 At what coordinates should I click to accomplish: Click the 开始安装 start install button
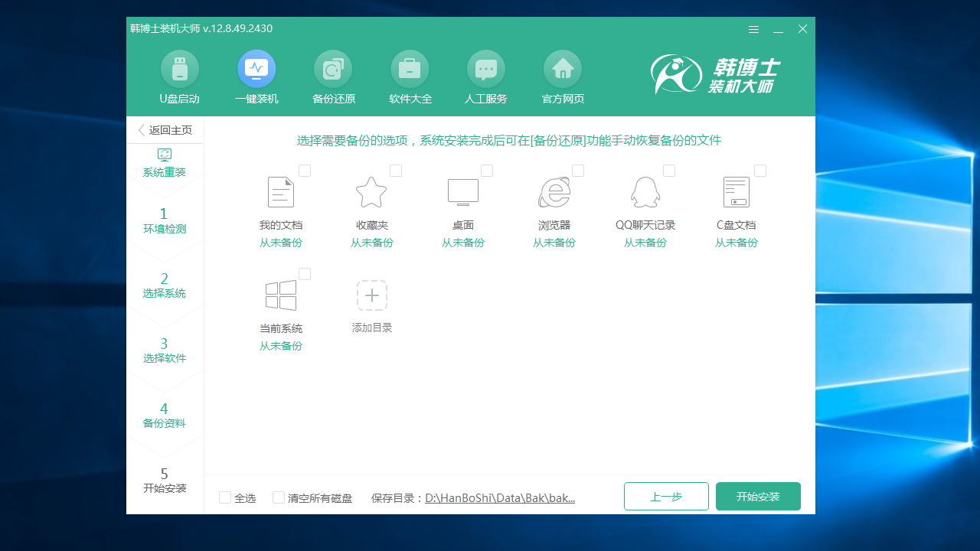click(x=758, y=496)
